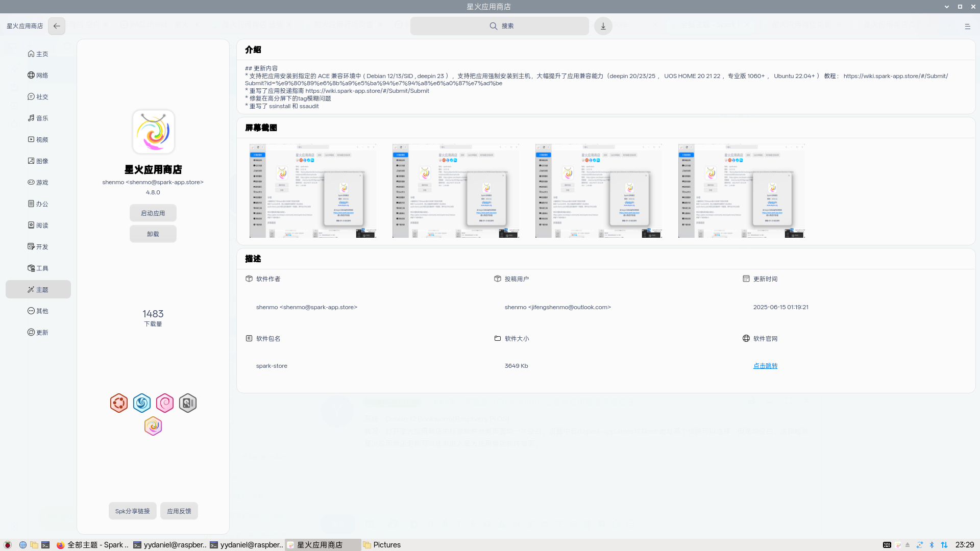The width and height of the screenshot is (980, 551).
Task: Click the on-screen keyboard tray icon
Action: coord(887,545)
